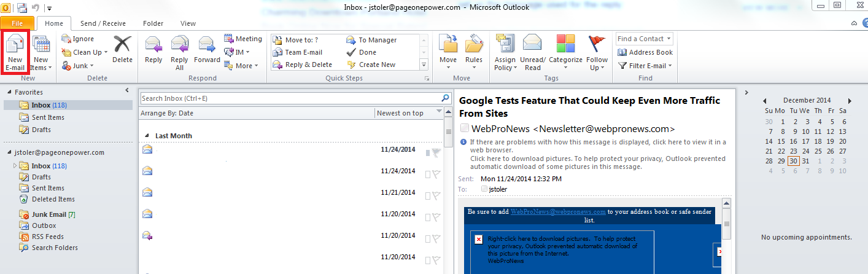Collapse the To-Do Bar
The image size is (868, 274).
(746, 92)
